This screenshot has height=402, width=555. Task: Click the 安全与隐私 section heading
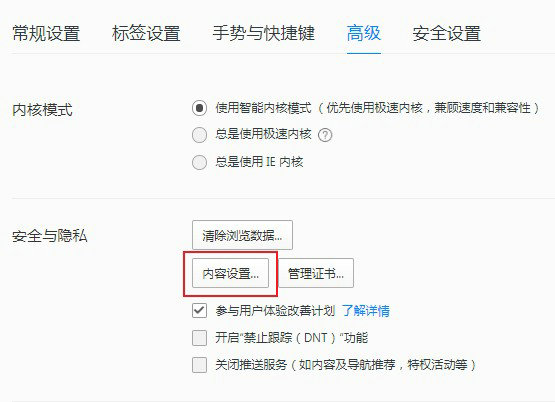pyautogui.click(x=50, y=236)
